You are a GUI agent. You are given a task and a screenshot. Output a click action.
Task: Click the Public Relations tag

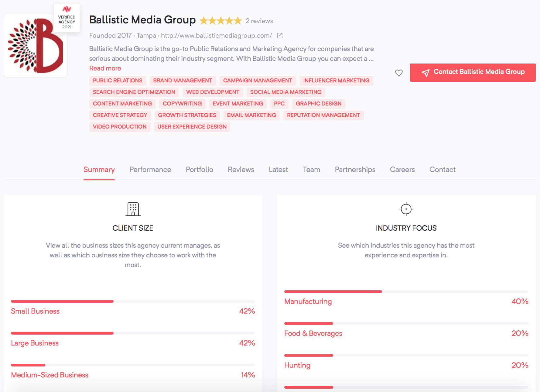click(118, 81)
